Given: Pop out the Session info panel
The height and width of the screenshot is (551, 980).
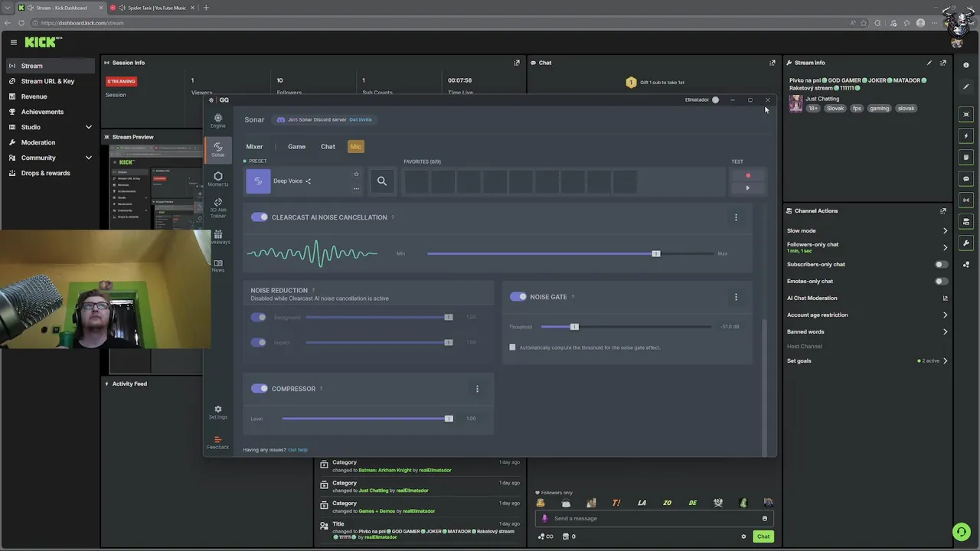Looking at the screenshot, I should pyautogui.click(x=517, y=63).
